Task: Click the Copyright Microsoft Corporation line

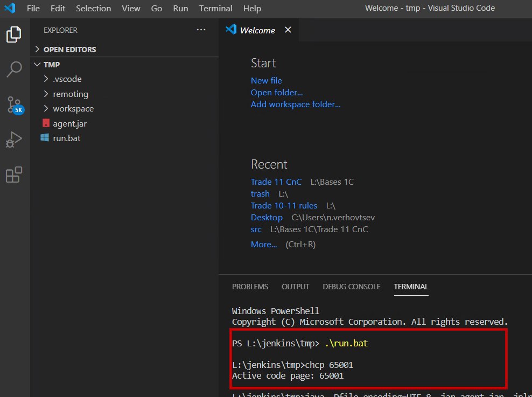Action: (370, 322)
